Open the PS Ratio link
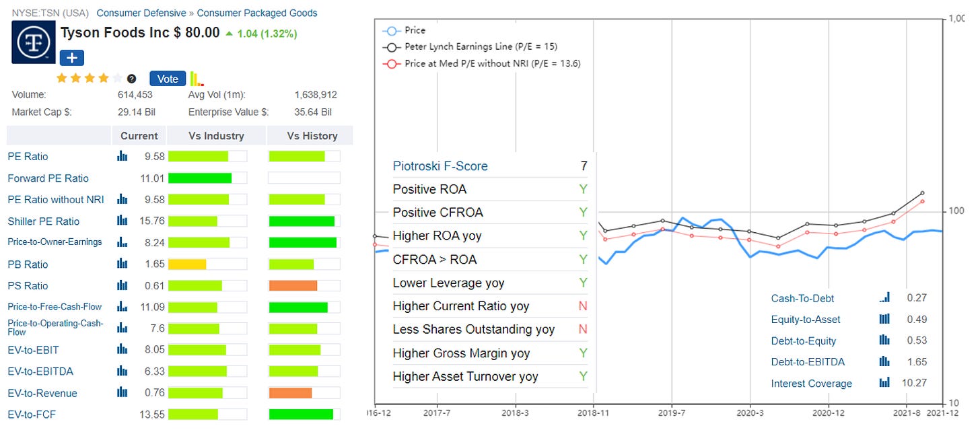Viewport: 980px width, 432px height. pyautogui.click(x=28, y=286)
